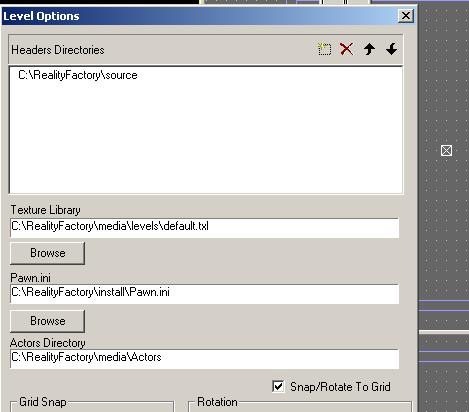Screen dimensions: 469x412
Task: Add a new headers directory entry
Action: [324, 49]
